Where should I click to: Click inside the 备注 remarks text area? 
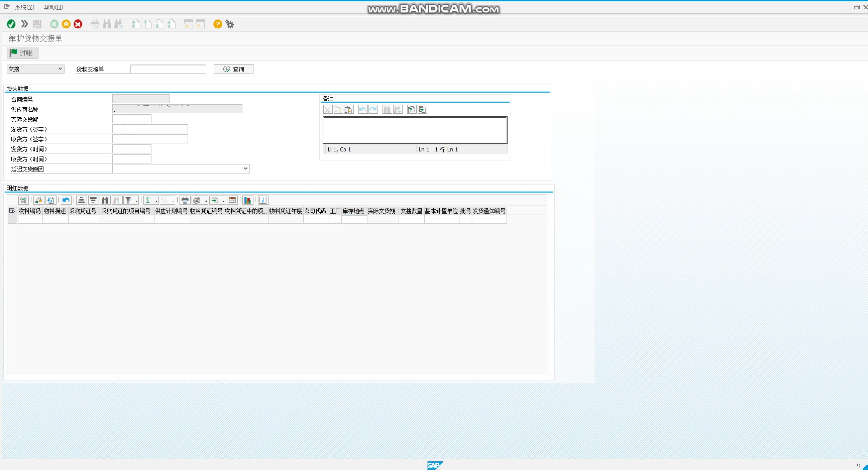tap(415, 130)
